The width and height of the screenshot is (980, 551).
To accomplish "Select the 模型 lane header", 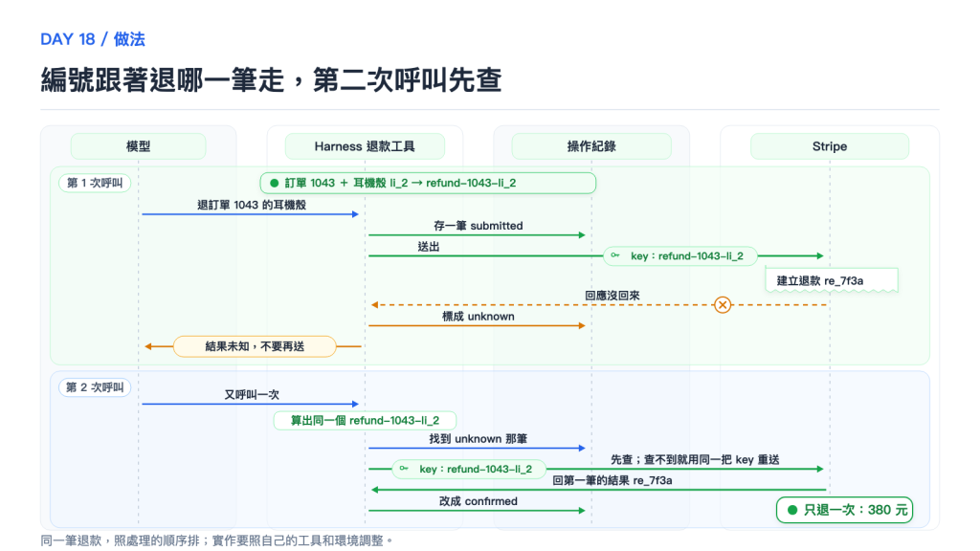I will click(138, 146).
